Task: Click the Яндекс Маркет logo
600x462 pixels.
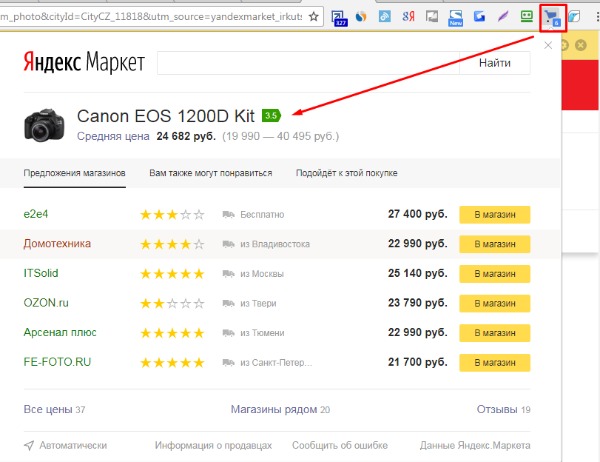Action: [x=84, y=62]
